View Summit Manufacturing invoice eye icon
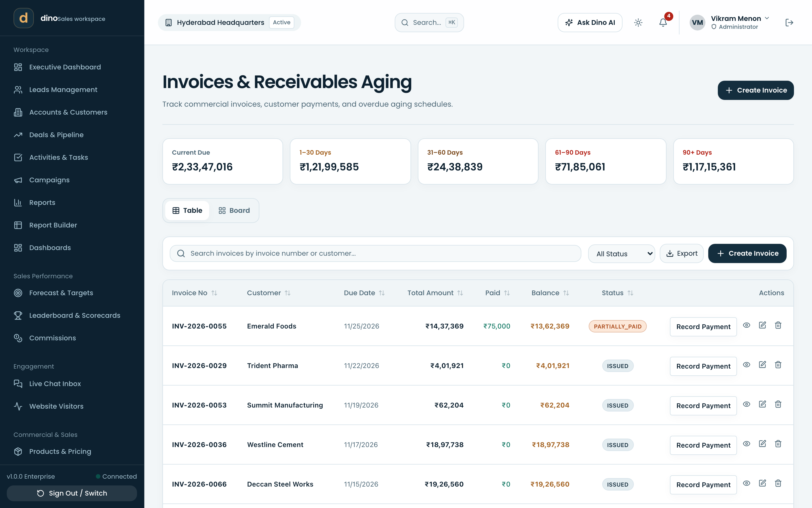 tap(747, 404)
